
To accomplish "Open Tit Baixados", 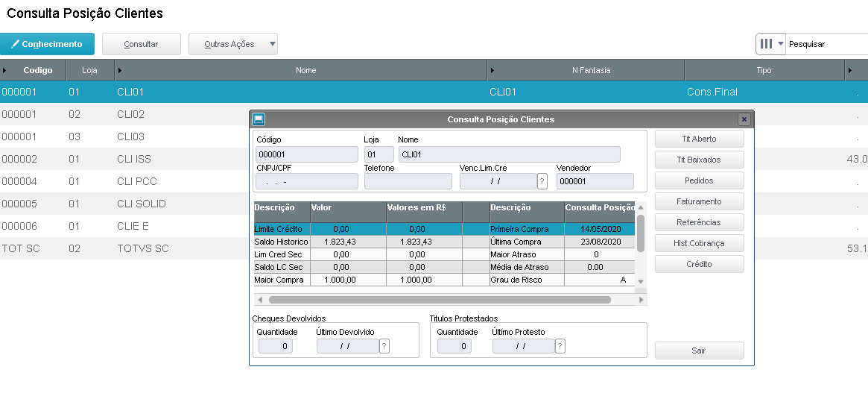I will click(x=699, y=160).
